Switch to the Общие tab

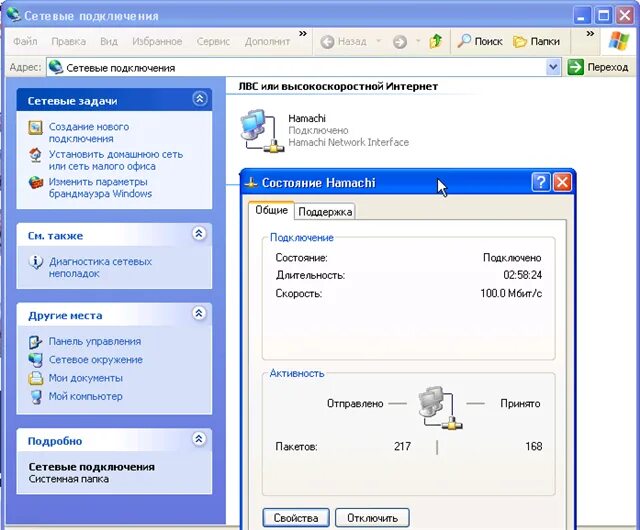(x=271, y=210)
